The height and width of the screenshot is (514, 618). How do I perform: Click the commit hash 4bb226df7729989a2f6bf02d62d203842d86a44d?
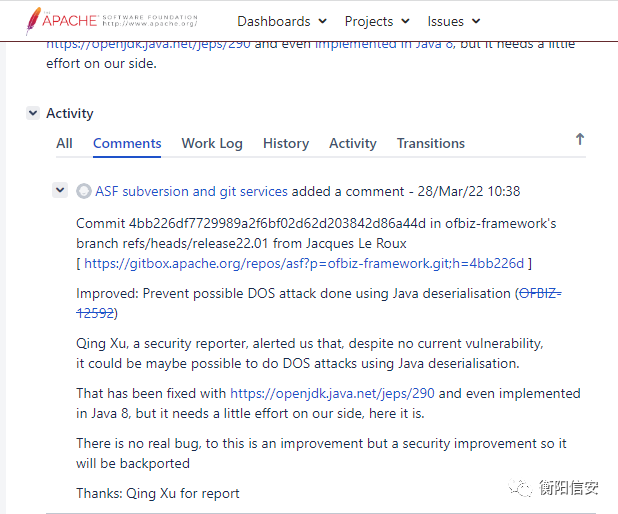point(277,223)
